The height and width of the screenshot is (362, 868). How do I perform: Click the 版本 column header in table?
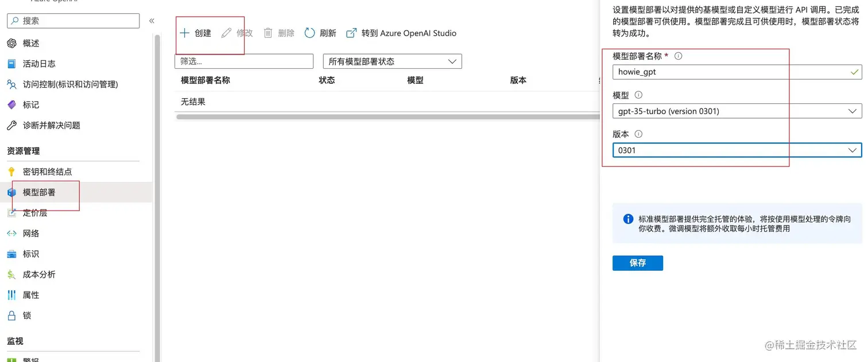(x=518, y=80)
